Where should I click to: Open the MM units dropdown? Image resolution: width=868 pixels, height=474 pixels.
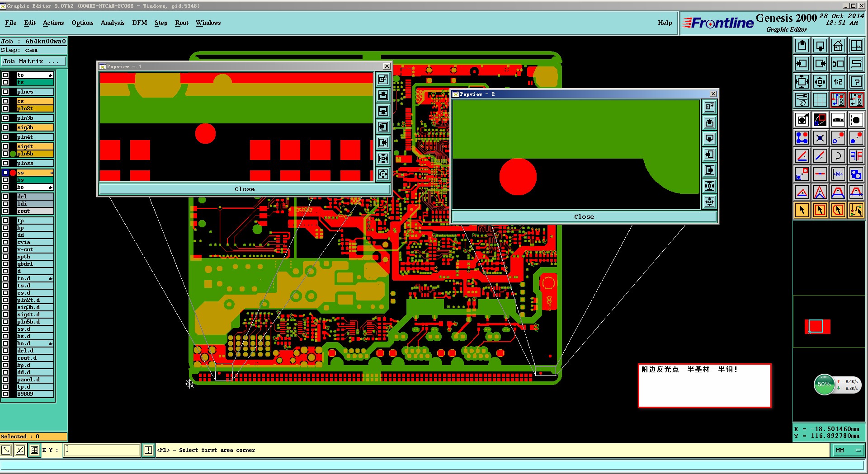848,450
